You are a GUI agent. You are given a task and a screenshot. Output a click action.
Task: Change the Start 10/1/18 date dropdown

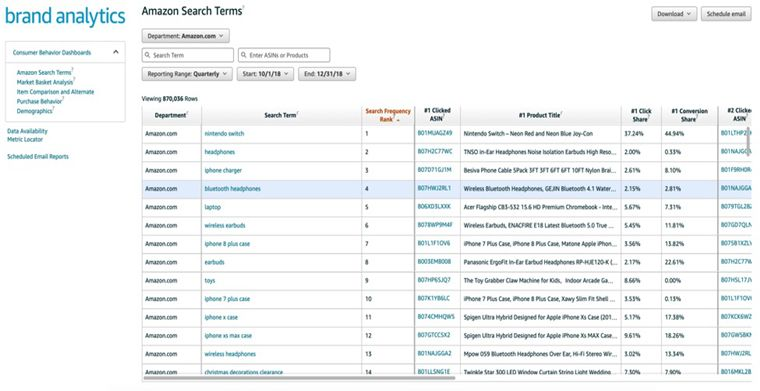265,74
